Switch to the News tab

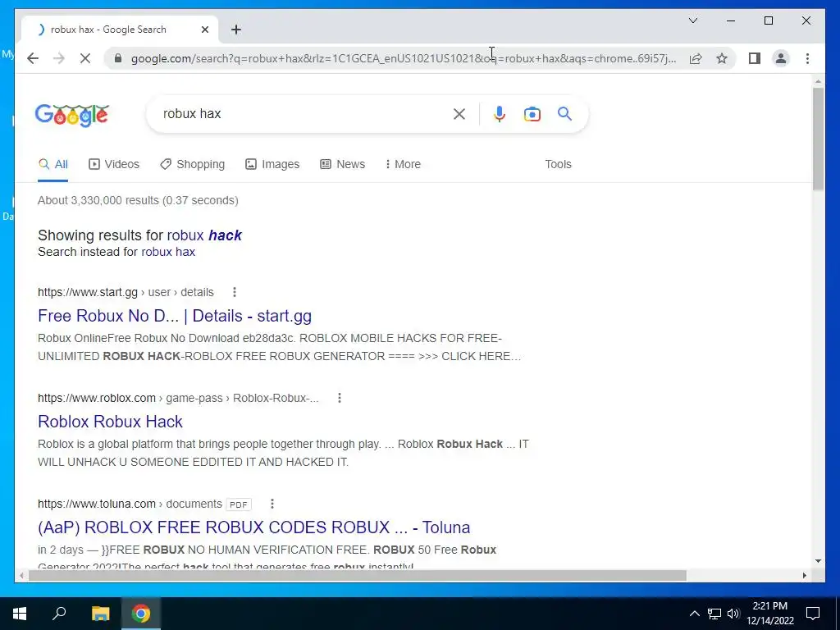point(342,164)
